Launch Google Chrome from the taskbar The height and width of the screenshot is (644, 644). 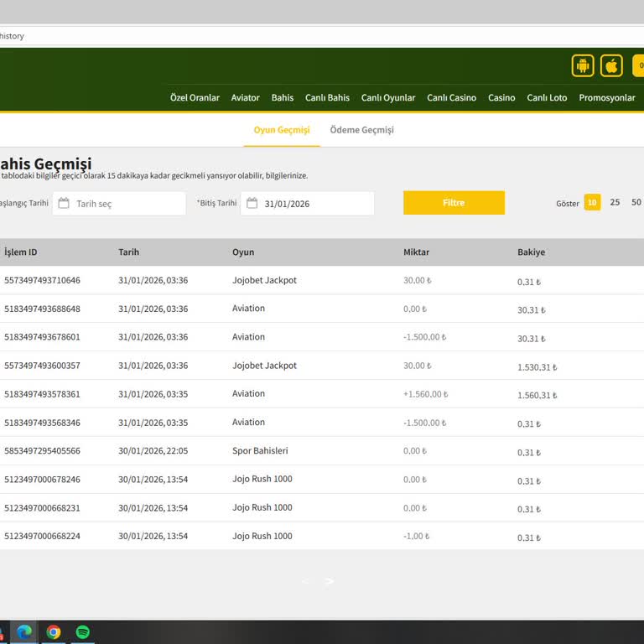54,632
